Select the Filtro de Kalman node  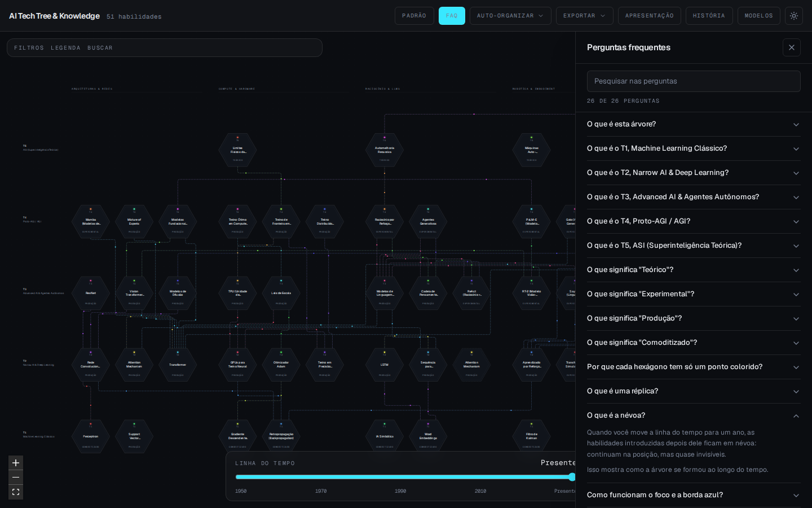click(532, 436)
